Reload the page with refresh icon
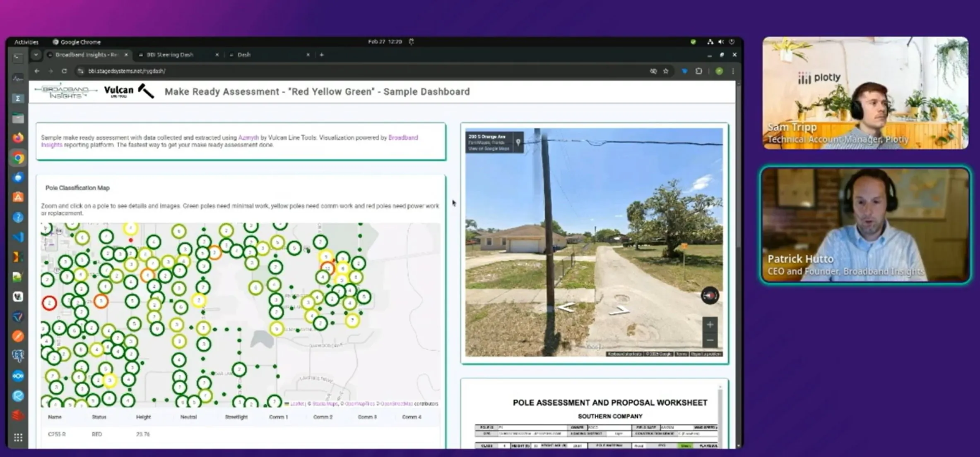Viewport: 980px width, 457px height. click(x=64, y=71)
